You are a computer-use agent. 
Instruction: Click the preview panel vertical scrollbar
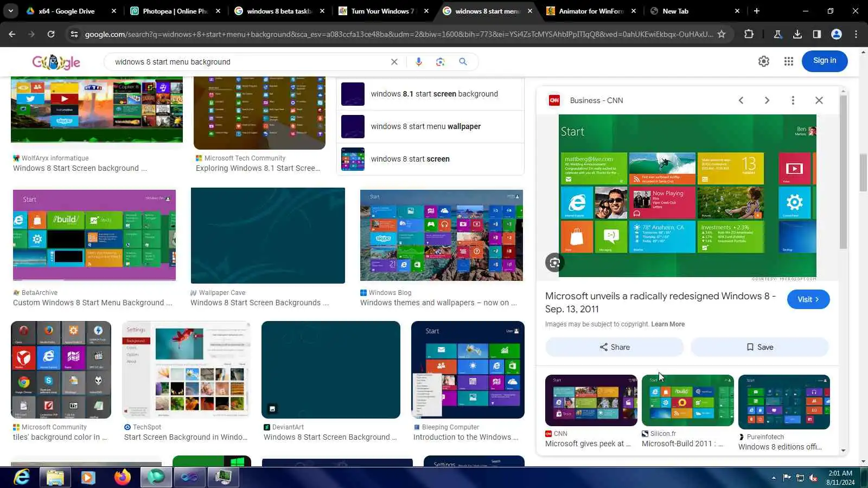(x=843, y=172)
